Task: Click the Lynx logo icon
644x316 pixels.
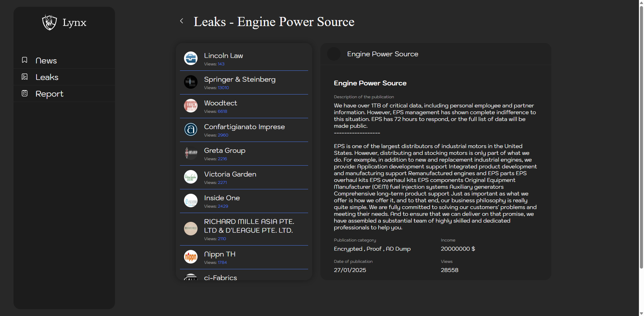Action: (49, 22)
